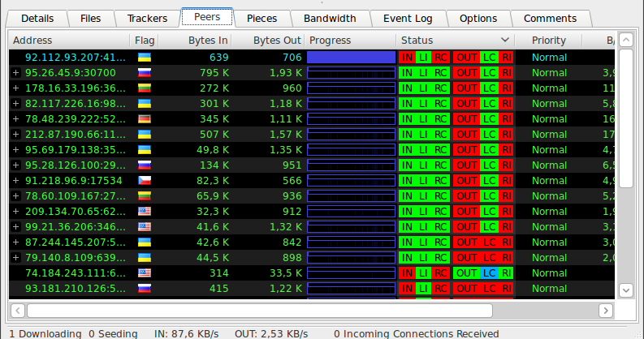Click horizontal scrollbar right arrow

[606, 311]
